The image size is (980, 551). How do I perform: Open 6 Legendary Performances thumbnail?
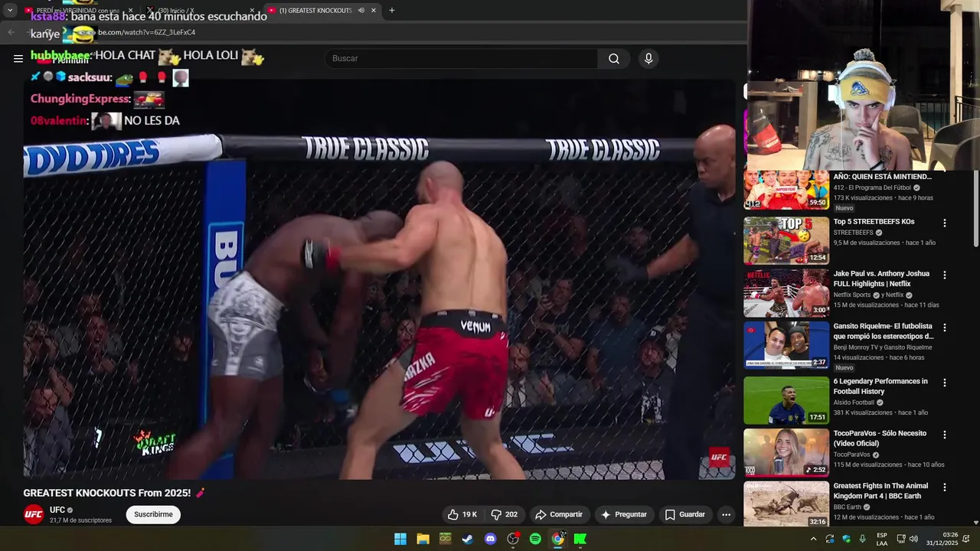pos(786,399)
